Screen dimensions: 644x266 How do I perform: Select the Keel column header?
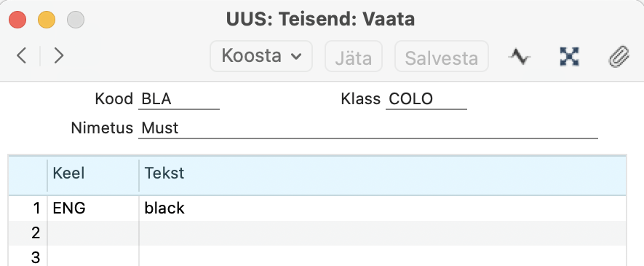[x=93, y=174]
